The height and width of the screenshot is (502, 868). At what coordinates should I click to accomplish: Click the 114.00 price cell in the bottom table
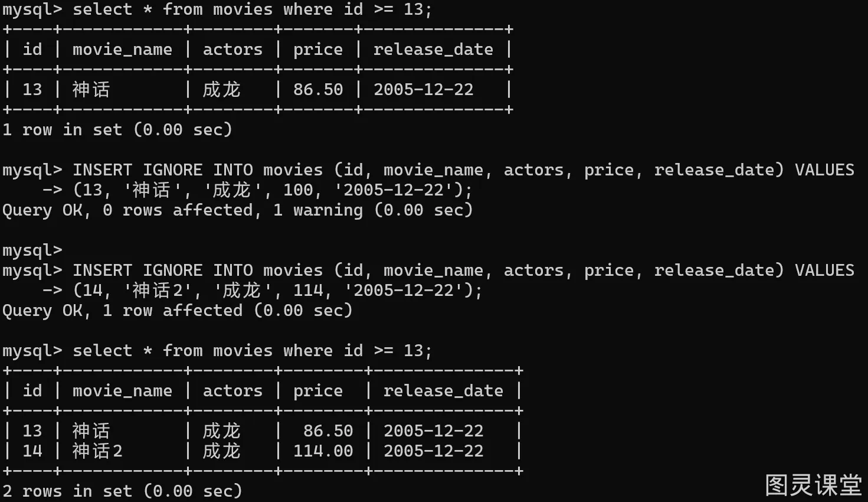click(323, 451)
